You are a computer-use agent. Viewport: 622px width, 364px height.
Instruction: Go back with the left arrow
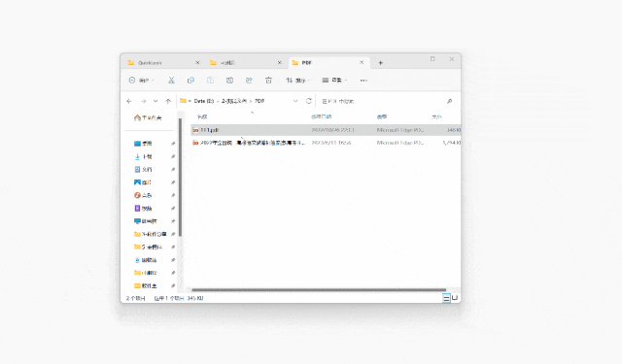tap(129, 101)
